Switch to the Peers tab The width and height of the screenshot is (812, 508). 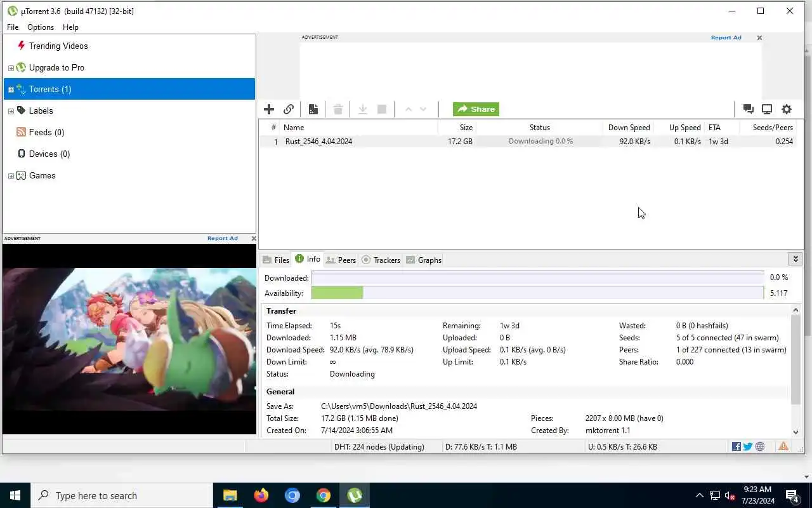coord(341,260)
